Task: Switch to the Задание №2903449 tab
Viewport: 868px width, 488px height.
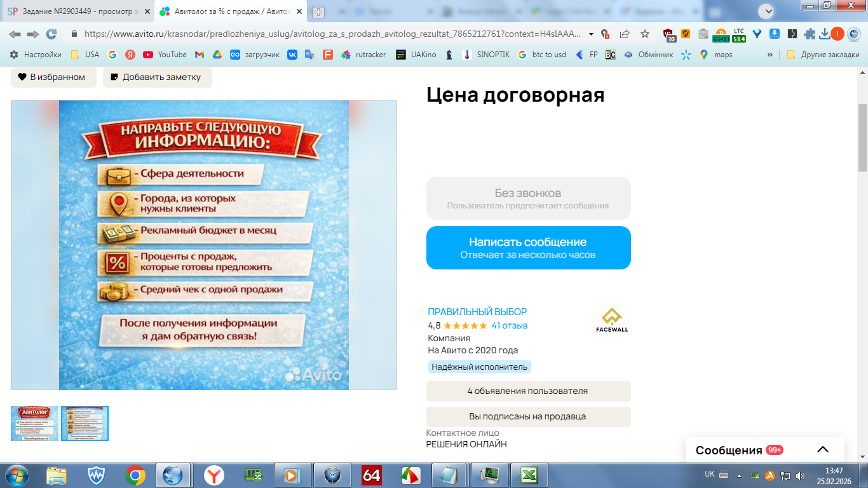Action: (78, 11)
